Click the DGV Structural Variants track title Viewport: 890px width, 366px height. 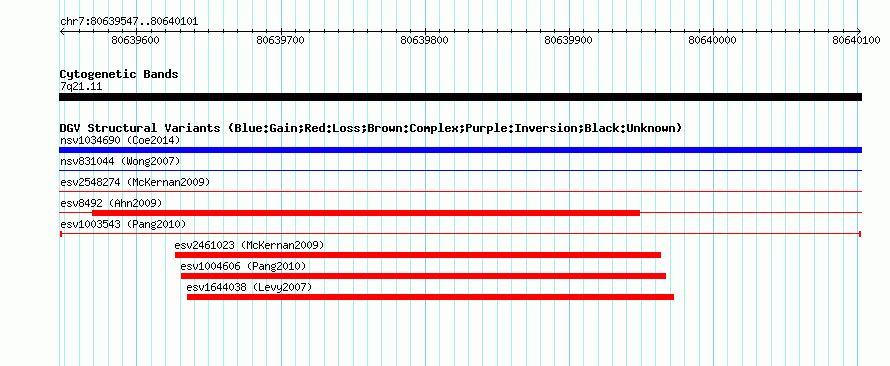[371, 128]
